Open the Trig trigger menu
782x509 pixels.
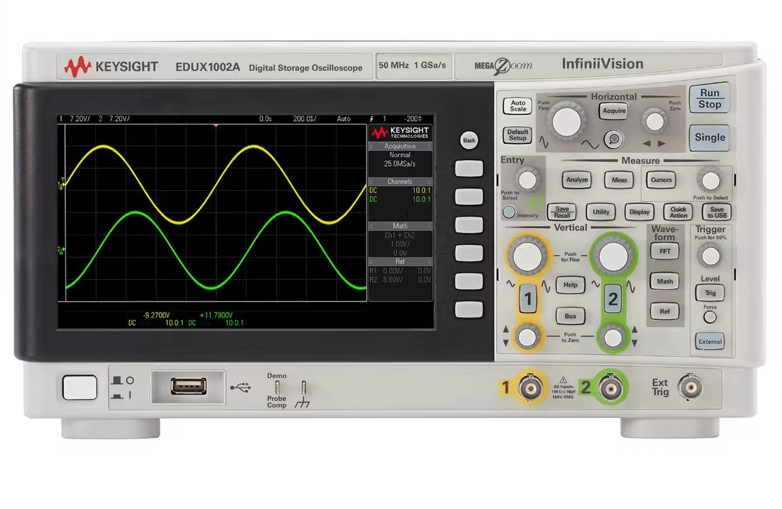click(710, 293)
